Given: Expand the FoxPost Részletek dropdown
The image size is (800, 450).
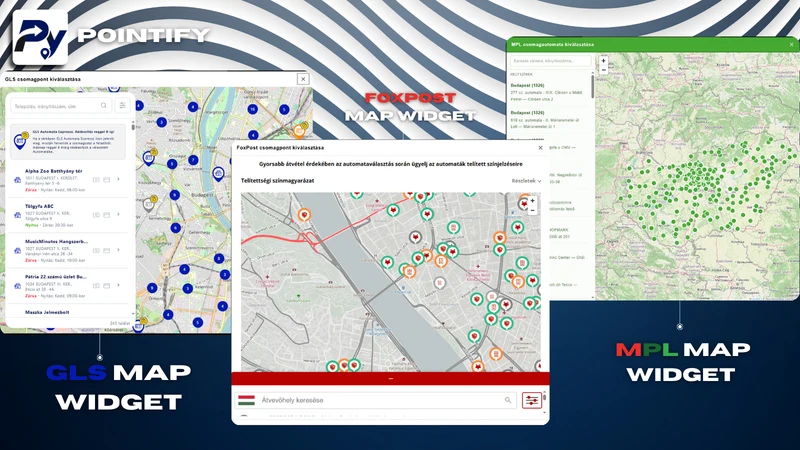Looking at the screenshot, I should pyautogui.click(x=526, y=181).
